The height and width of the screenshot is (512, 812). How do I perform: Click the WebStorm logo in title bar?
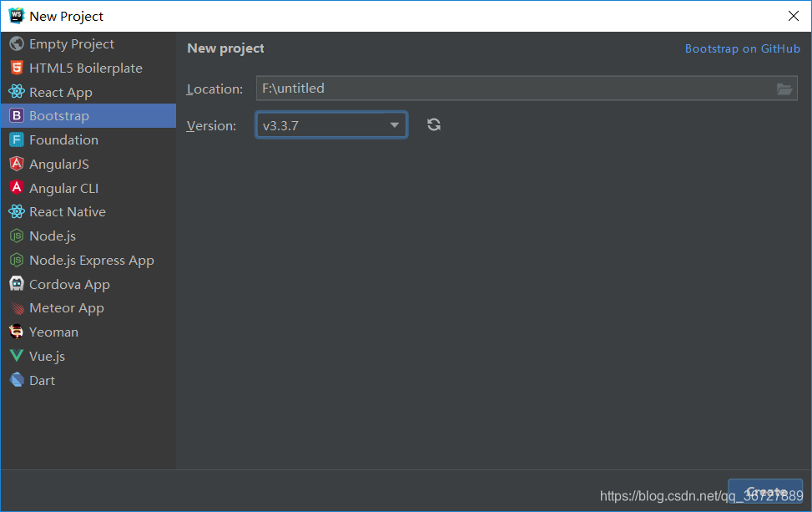(16, 16)
